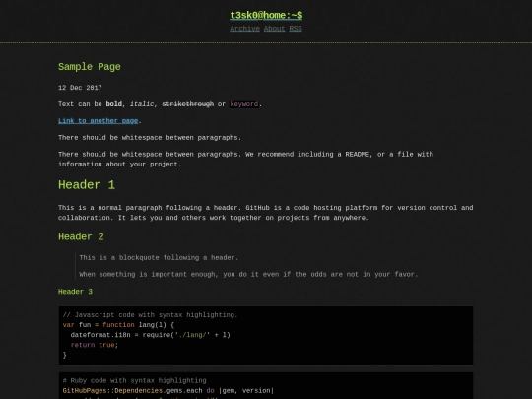Click 'This is a blockquote following a header.'
This screenshot has width=532, height=399.
click(159, 258)
